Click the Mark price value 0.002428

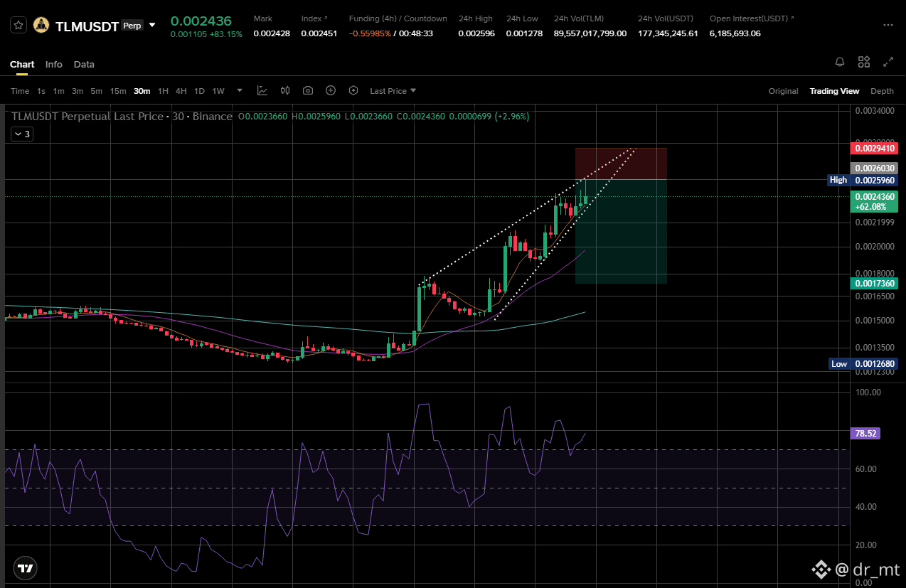pyautogui.click(x=271, y=33)
